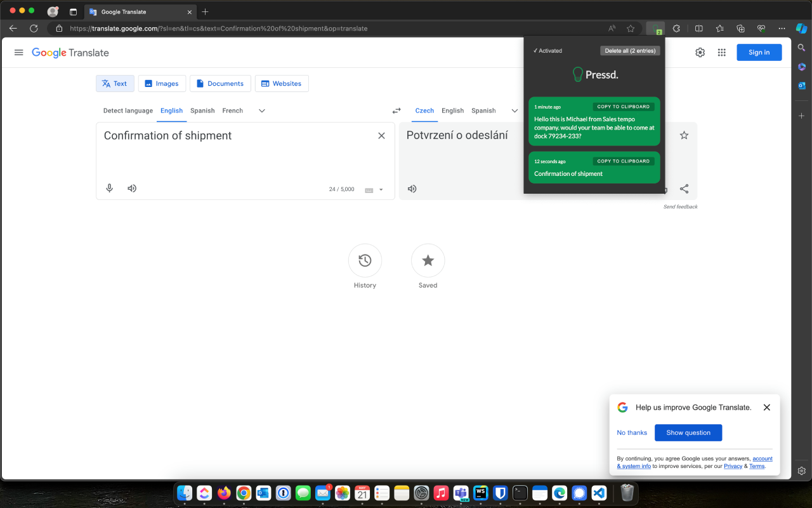The image size is (812, 508).
Task: Click the browser address bar URL
Action: point(219,29)
